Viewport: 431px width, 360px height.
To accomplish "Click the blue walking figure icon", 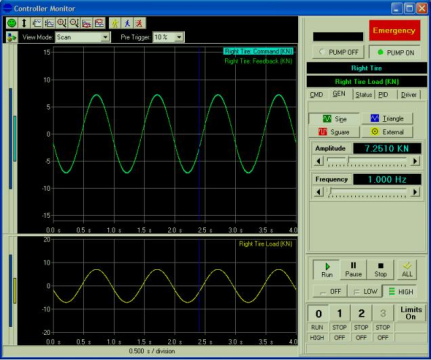I will 127,23.
